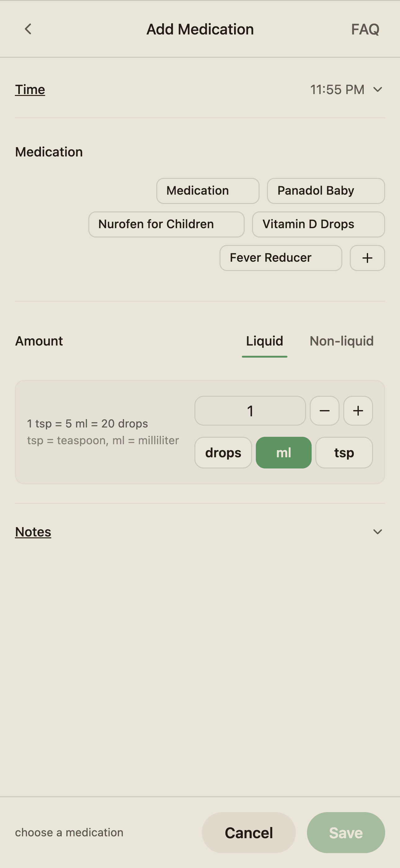Pick the Fever Reducer medication
Viewport: 400px width, 868px height.
pos(281,258)
